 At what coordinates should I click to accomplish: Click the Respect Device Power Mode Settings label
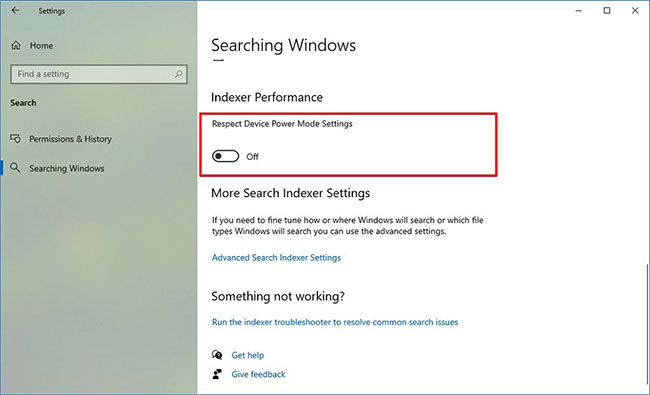(282, 124)
